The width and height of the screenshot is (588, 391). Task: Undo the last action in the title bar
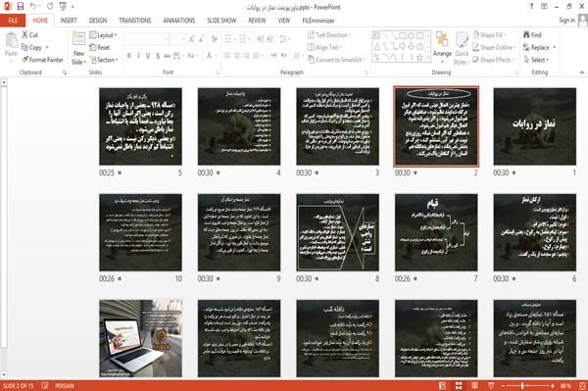coord(33,6)
